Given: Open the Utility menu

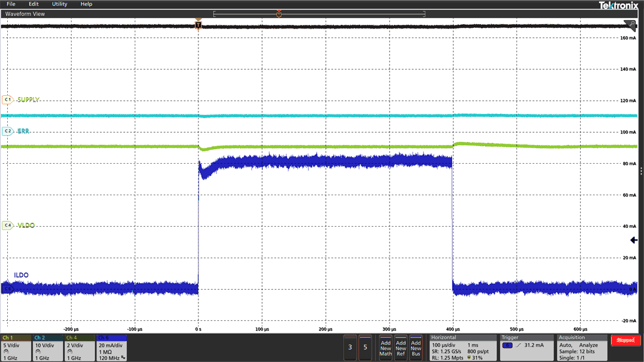Looking at the screenshot, I should [x=59, y=4].
